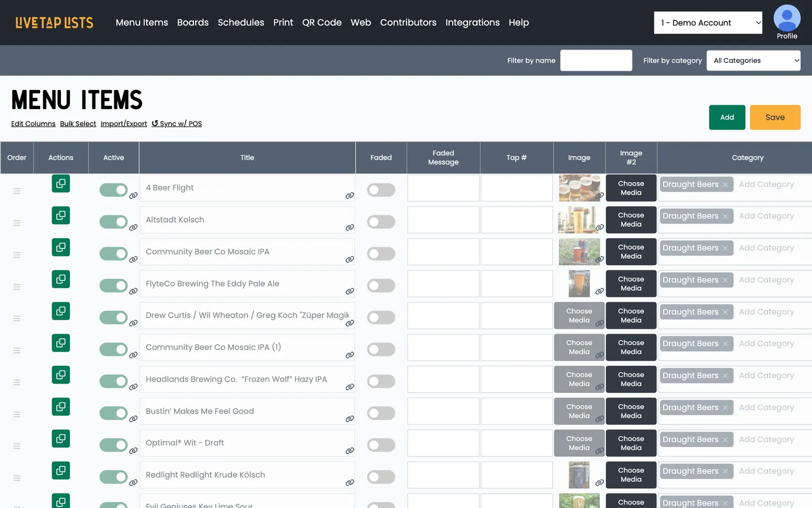This screenshot has width=812, height=508.
Task: Click link icon in FlyteCo Brewing title field
Action: 350,291
